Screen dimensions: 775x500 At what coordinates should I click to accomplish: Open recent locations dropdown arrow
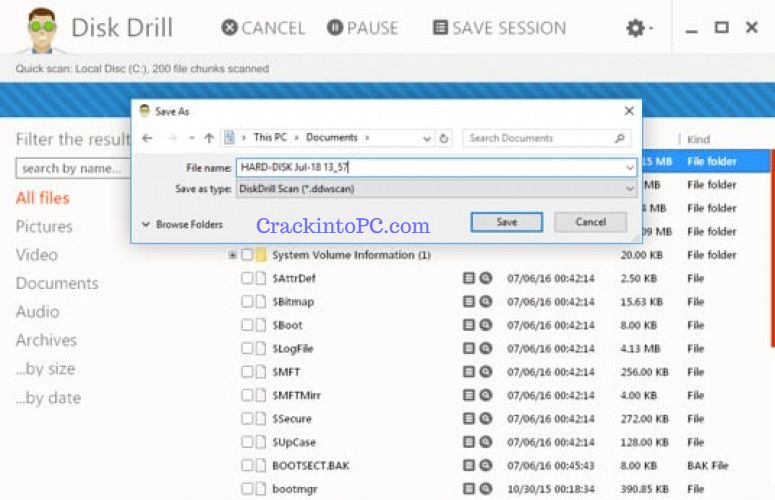coord(191,138)
